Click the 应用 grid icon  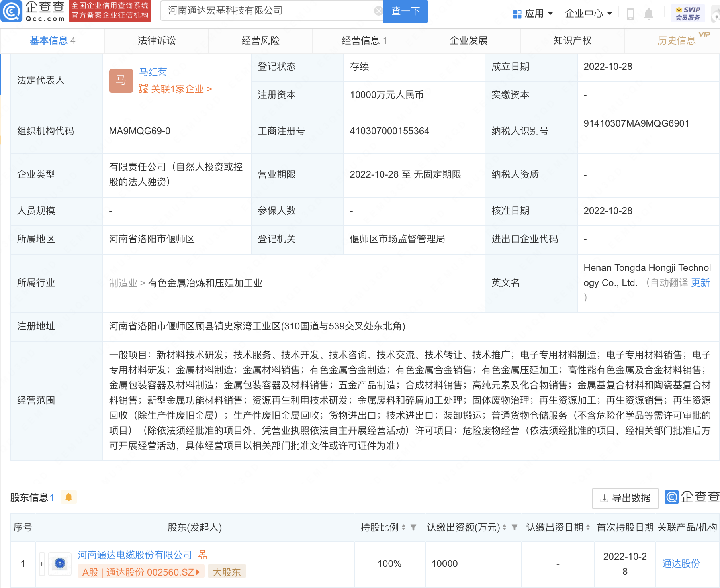click(517, 14)
